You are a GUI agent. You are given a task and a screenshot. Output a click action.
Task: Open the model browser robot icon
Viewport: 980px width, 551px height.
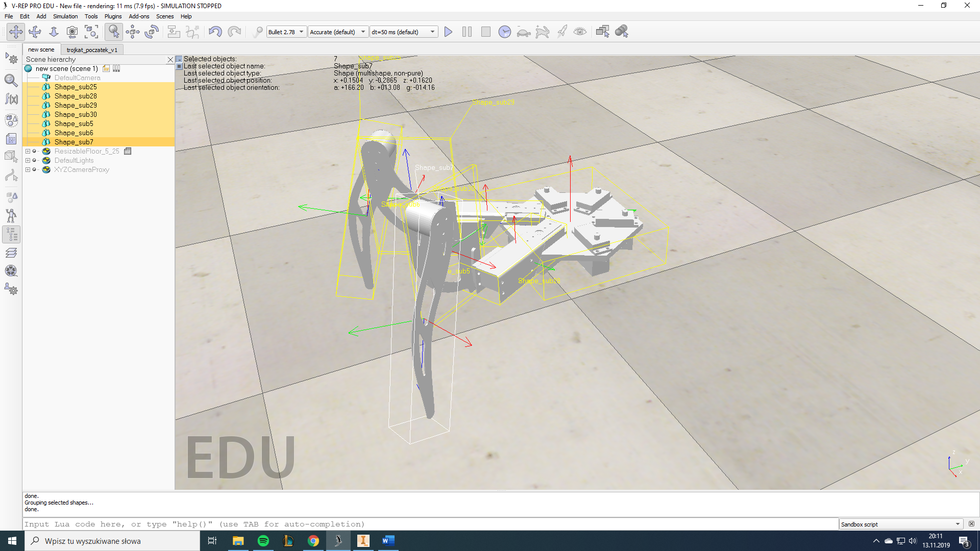pos(11,216)
